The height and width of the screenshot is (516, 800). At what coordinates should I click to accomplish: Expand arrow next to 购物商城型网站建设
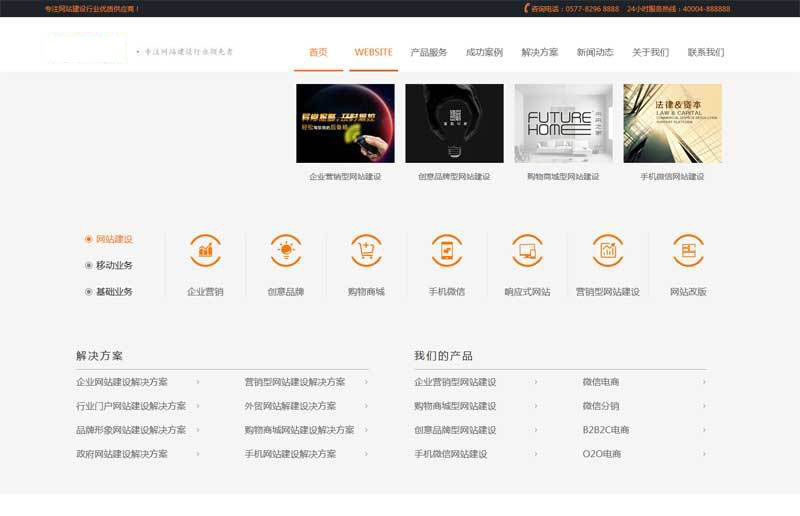[536, 406]
